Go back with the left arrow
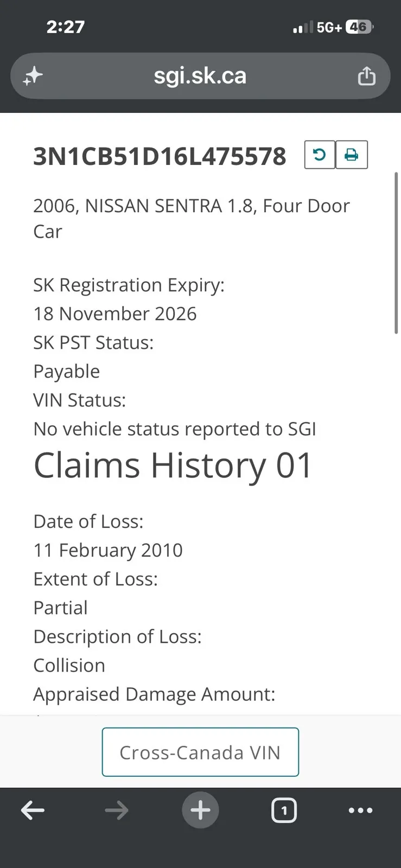 coord(33,810)
